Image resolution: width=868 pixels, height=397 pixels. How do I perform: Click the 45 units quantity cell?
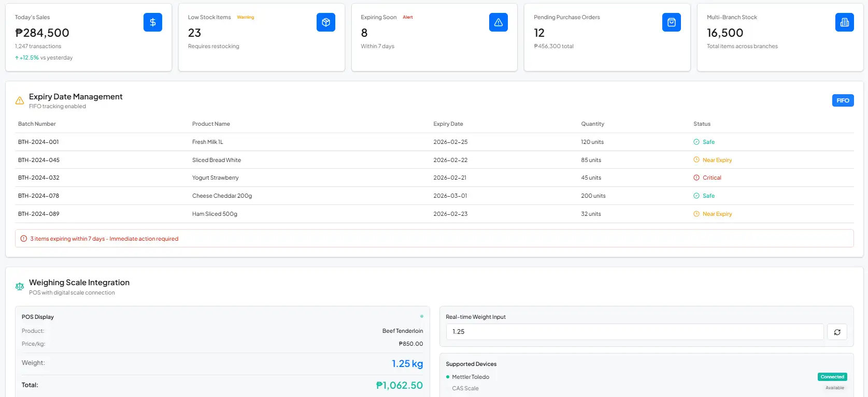tap(591, 178)
